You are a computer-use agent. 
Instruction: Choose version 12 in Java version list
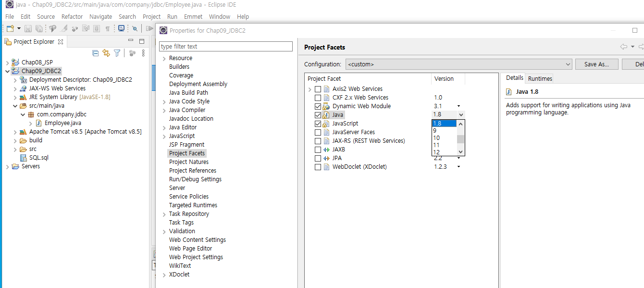(445, 152)
